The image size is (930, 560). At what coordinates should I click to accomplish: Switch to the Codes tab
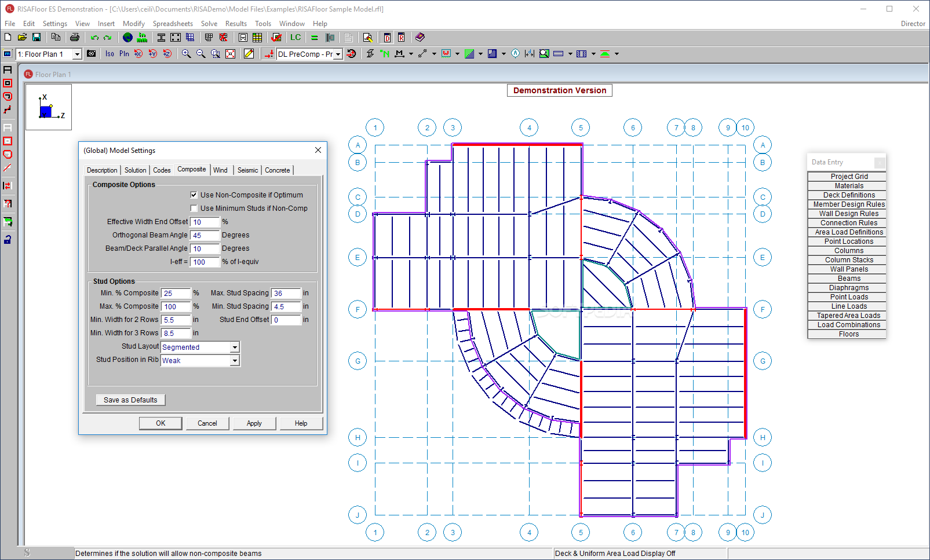(x=162, y=170)
